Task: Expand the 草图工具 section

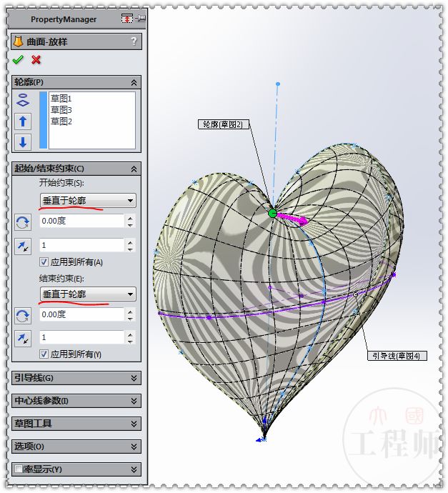Action: 134,424
